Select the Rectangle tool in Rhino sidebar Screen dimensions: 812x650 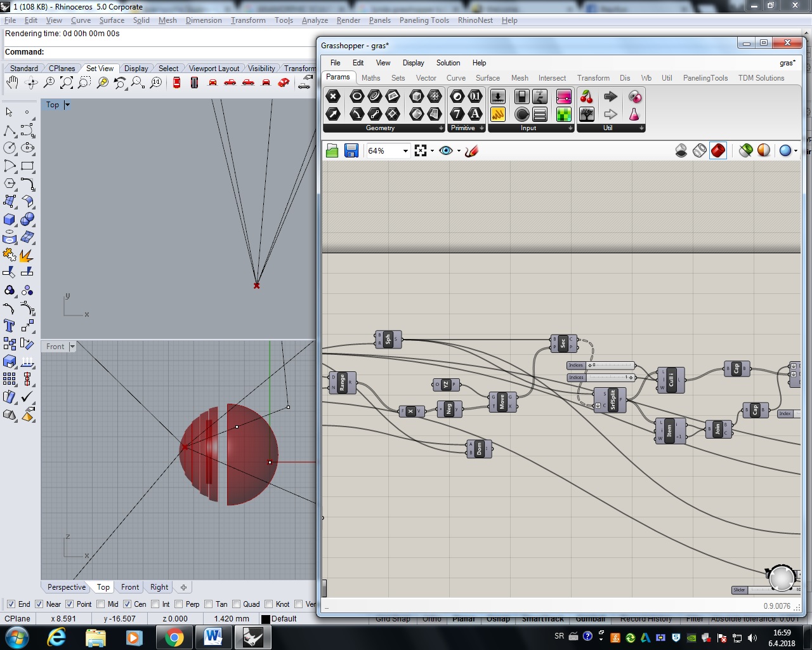point(27,166)
